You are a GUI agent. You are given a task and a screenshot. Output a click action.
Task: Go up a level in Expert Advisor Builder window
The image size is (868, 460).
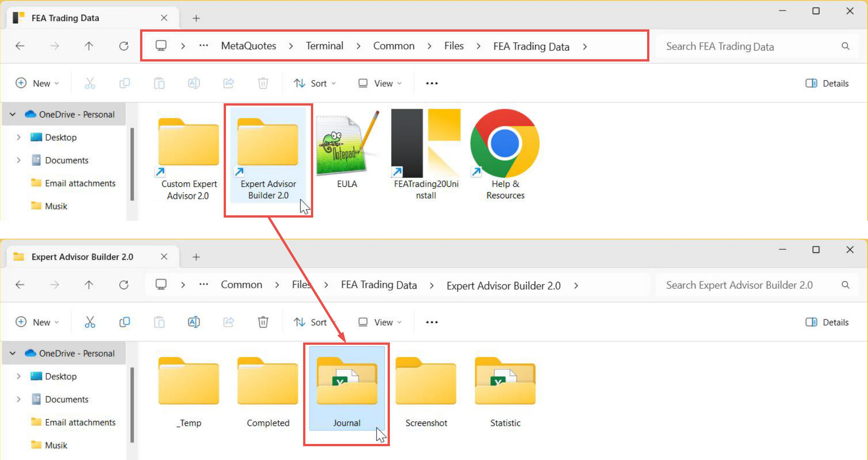(x=89, y=285)
